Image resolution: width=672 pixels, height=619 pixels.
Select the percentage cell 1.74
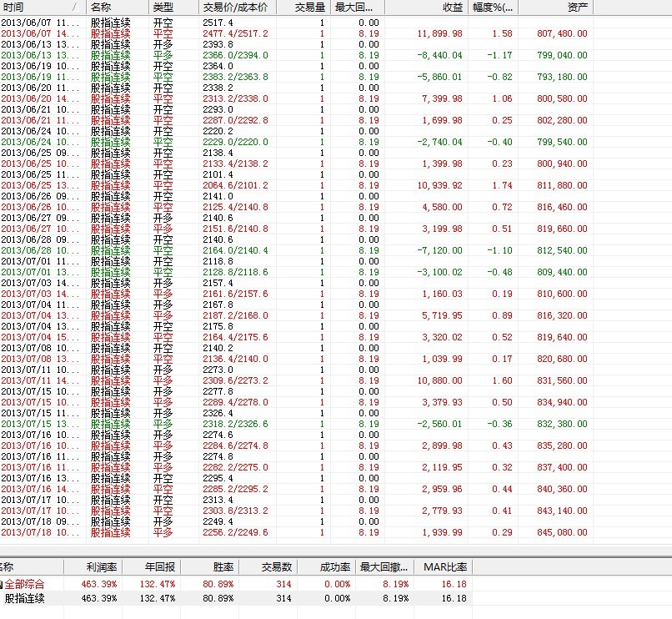pos(502,185)
